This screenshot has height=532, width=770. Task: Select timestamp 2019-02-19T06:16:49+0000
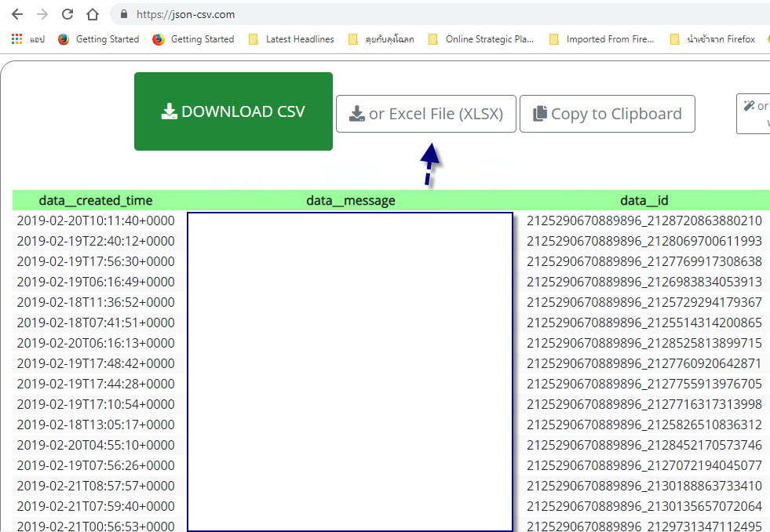point(96,282)
